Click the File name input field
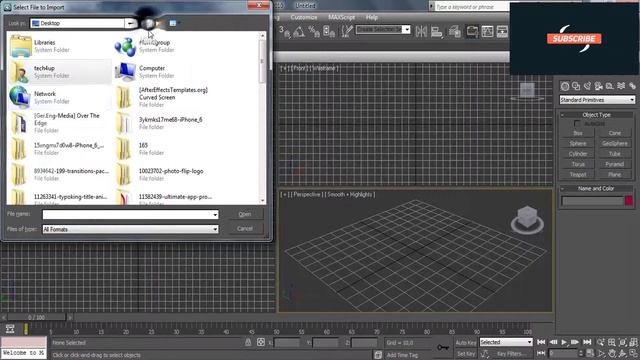 pos(130,214)
